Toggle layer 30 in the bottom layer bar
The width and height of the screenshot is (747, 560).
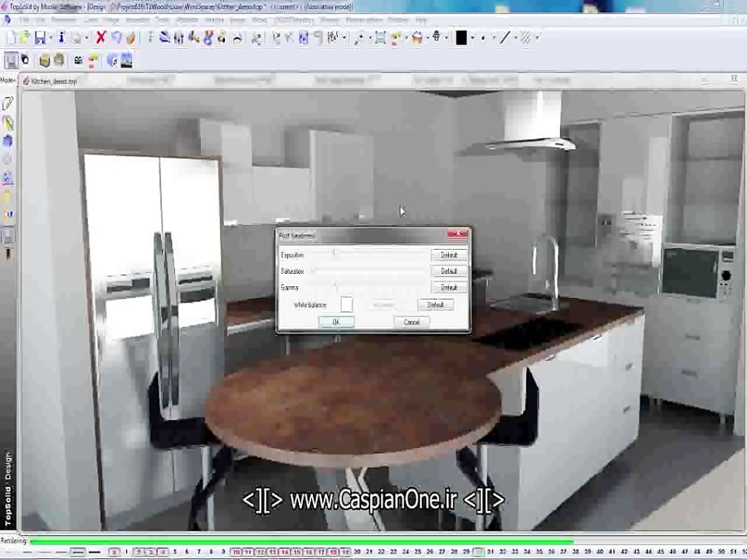pos(479,552)
